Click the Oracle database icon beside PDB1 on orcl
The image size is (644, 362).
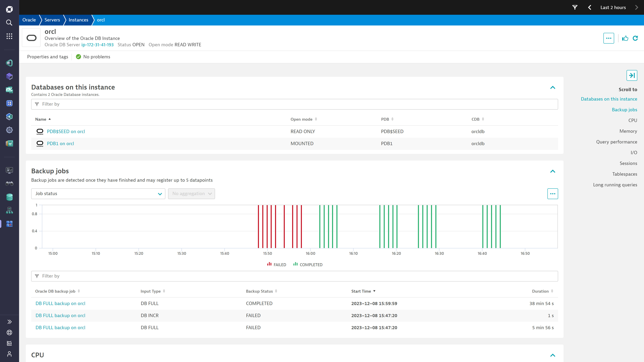coord(40,144)
